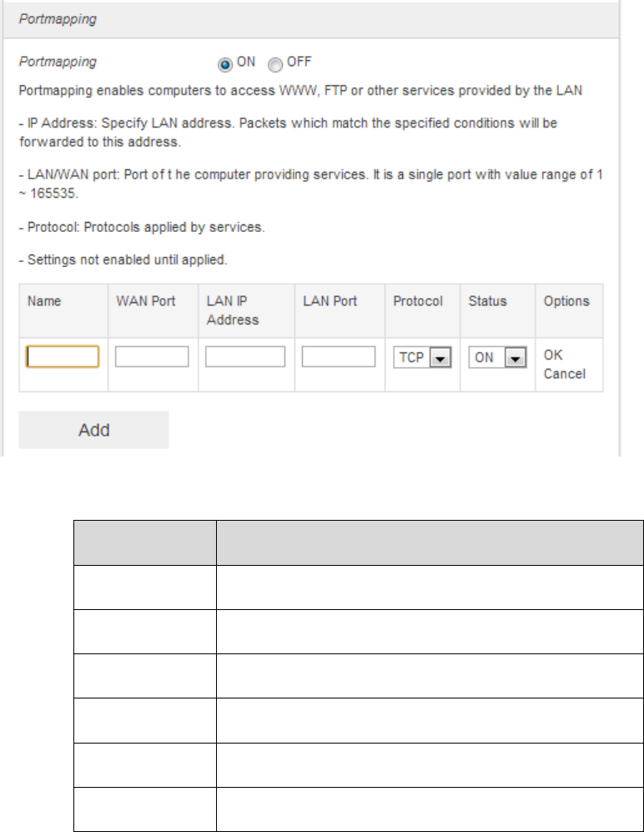Click the LAN Port input field
The image size is (644, 832).
339,356
